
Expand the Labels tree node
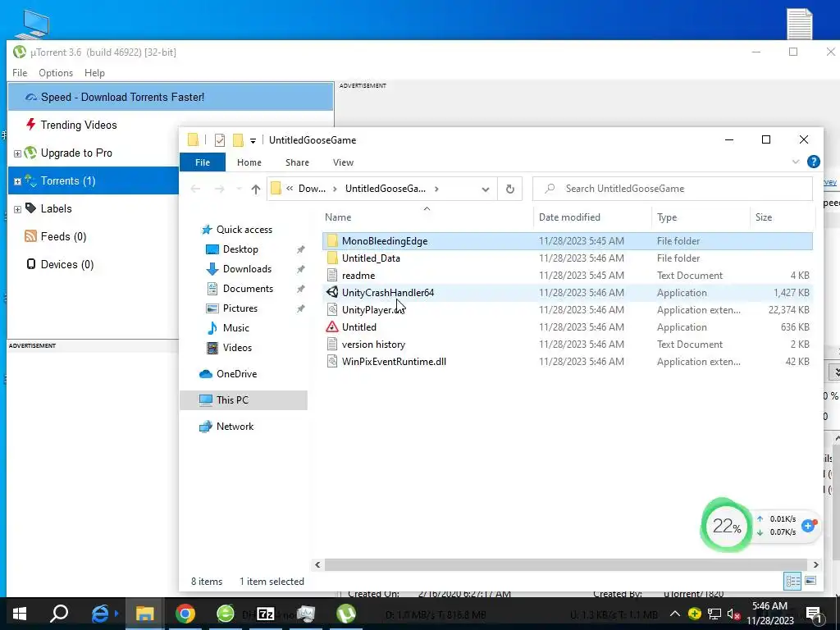click(x=17, y=209)
